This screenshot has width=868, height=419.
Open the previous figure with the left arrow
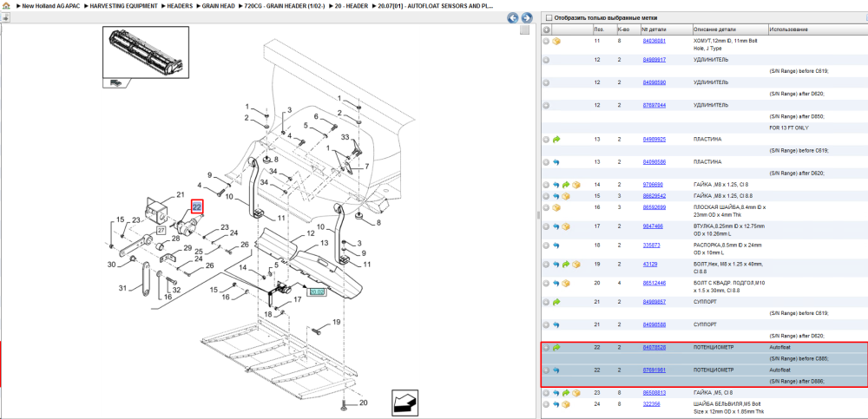pyautogui.click(x=513, y=17)
